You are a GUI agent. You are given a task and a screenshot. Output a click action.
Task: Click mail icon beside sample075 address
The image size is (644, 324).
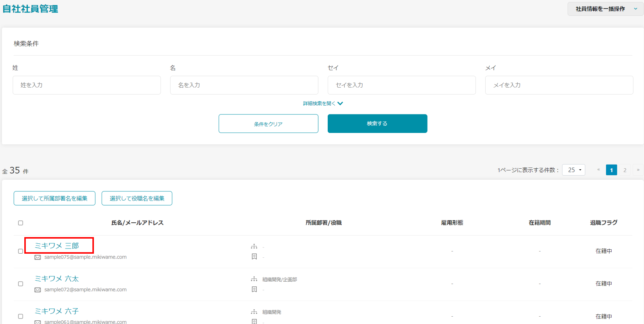38,257
